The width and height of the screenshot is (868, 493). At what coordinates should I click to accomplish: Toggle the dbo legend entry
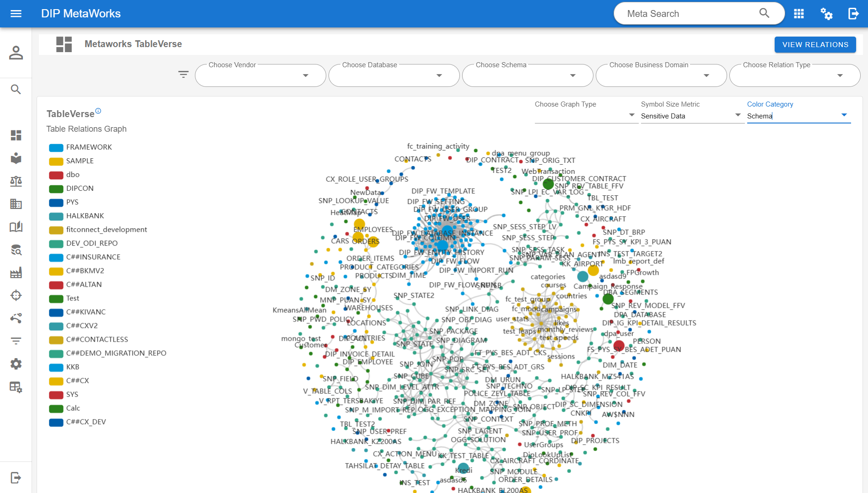pos(65,175)
